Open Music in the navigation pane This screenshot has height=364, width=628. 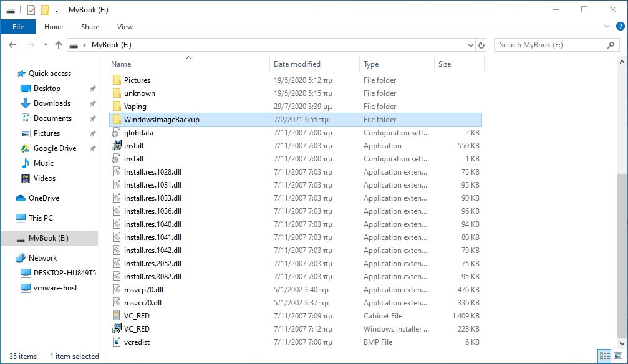(43, 163)
